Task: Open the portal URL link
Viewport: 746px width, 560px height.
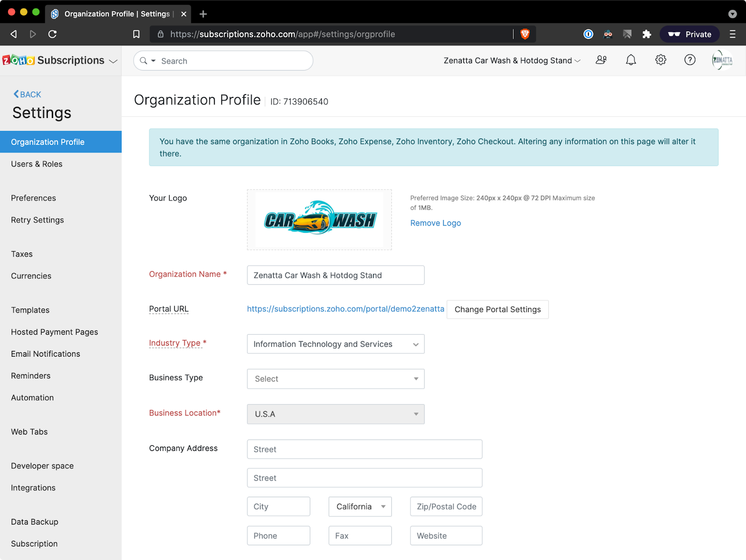Action: coord(345,309)
